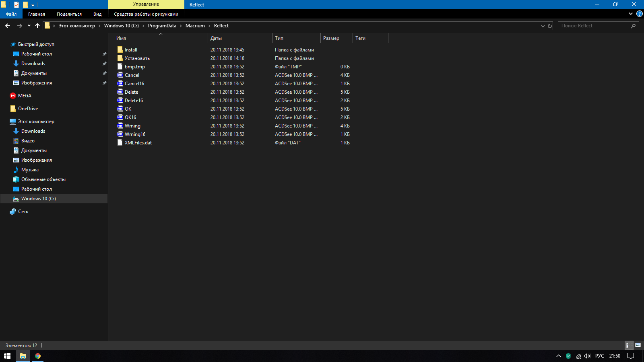Viewport: 644px width, 362px height.
Task: Open the Главная ribbon tab
Action: click(37, 14)
